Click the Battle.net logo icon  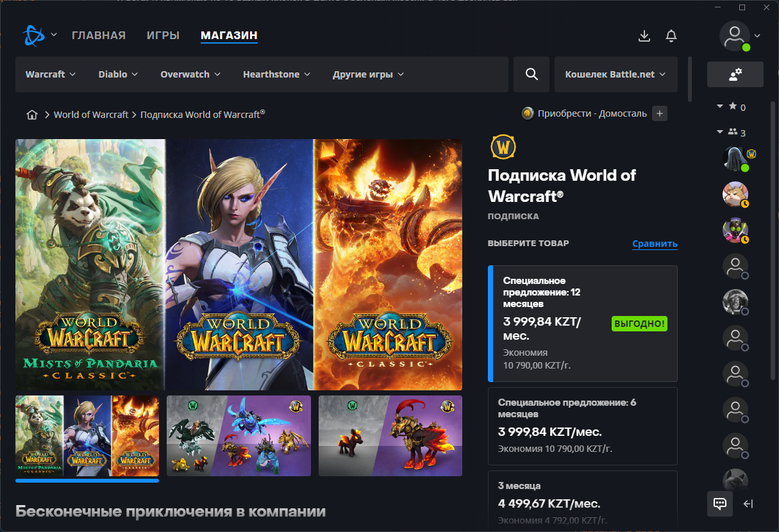[x=32, y=35]
